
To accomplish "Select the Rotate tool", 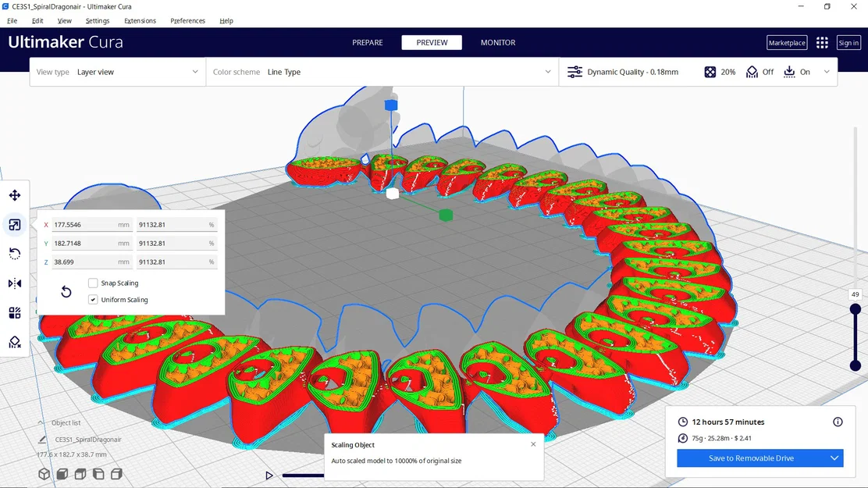I will 15,255.
